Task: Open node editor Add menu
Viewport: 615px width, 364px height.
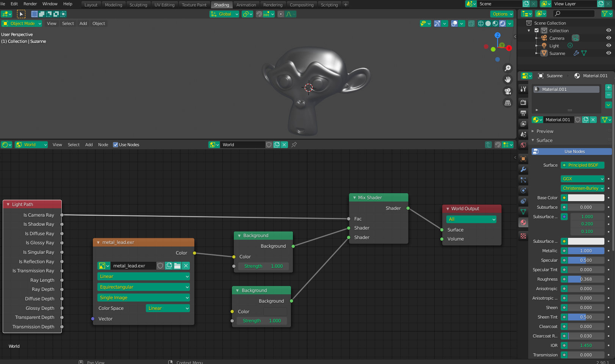Action: (x=89, y=145)
